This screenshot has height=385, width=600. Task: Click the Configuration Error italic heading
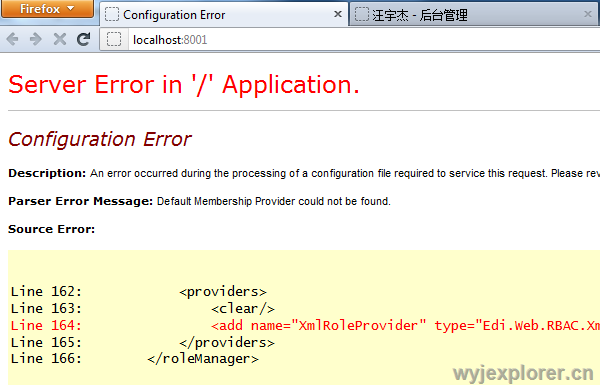coord(99,139)
